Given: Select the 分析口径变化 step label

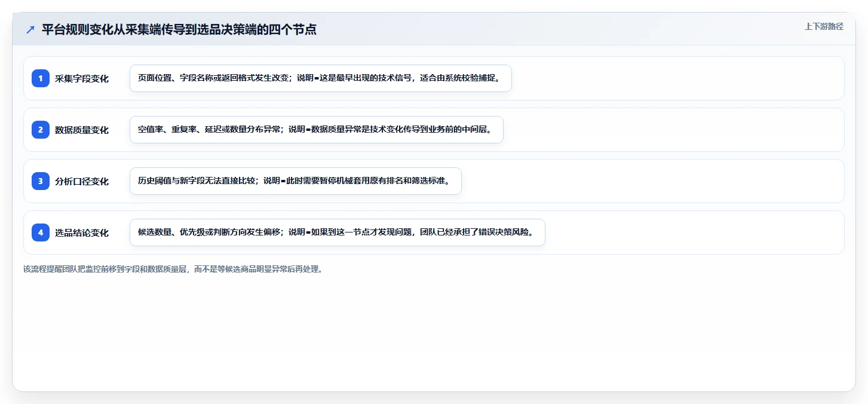Looking at the screenshot, I should tap(82, 181).
